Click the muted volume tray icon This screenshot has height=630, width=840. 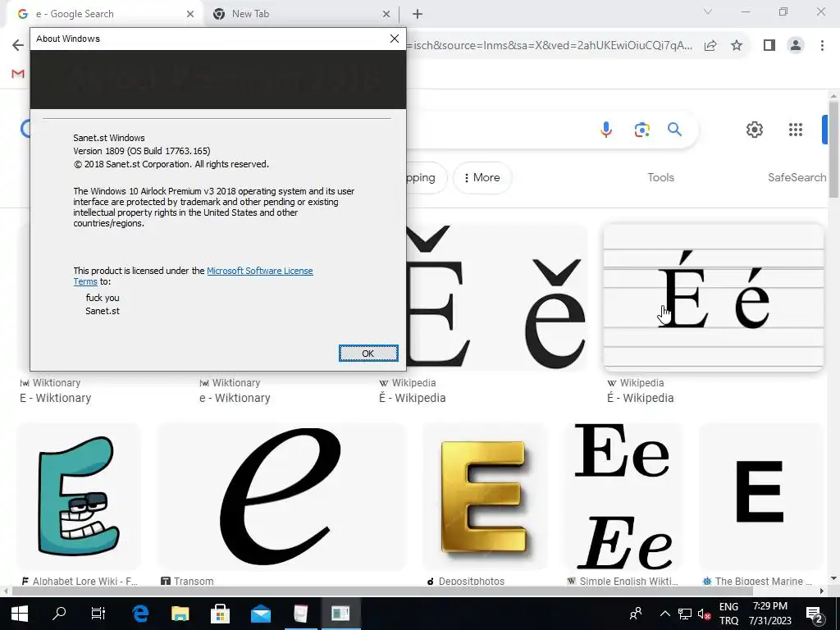tap(705, 614)
